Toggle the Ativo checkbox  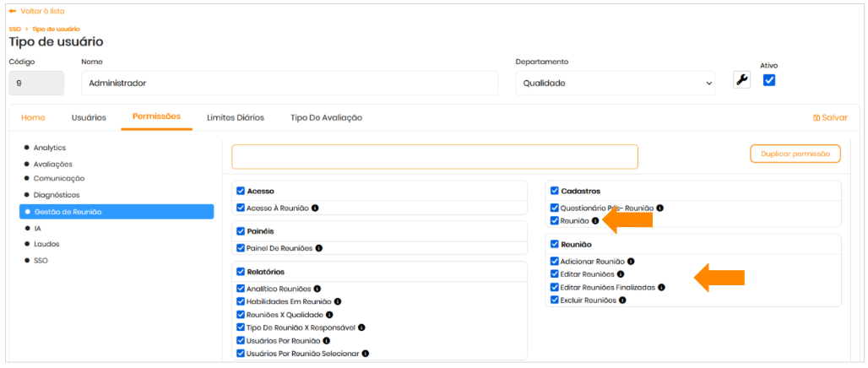(x=769, y=81)
